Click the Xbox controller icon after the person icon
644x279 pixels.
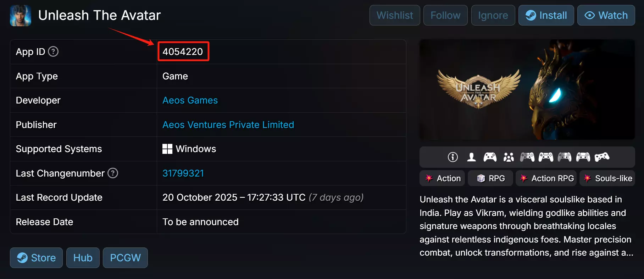490,157
